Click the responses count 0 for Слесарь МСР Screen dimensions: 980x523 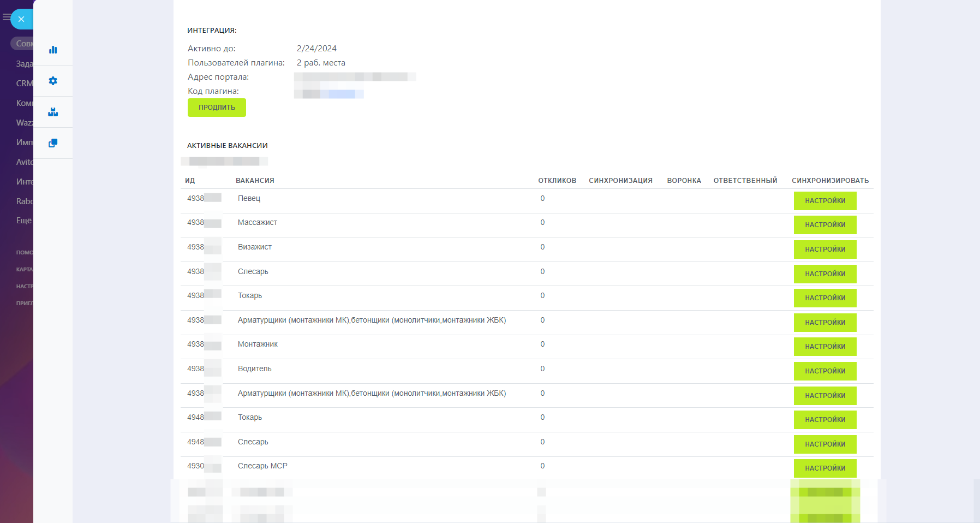coord(542,466)
